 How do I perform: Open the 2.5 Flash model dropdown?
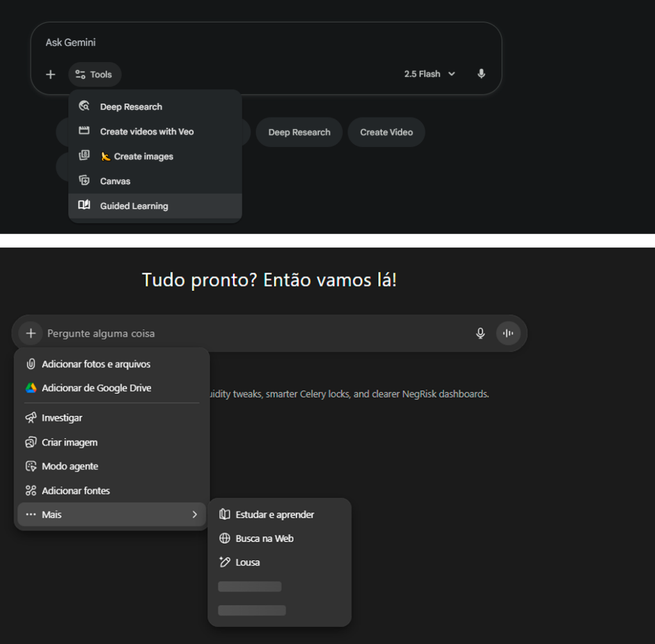pos(429,74)
